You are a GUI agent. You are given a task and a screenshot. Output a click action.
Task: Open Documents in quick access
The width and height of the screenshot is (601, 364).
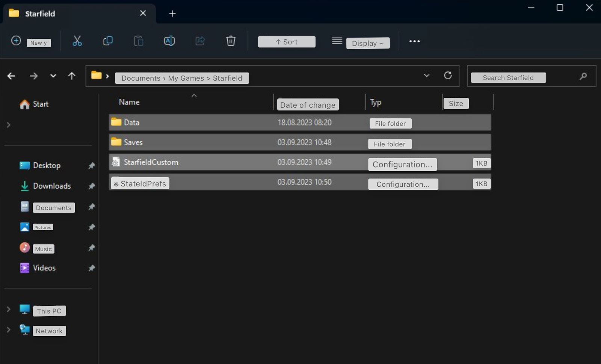point(47,207)
